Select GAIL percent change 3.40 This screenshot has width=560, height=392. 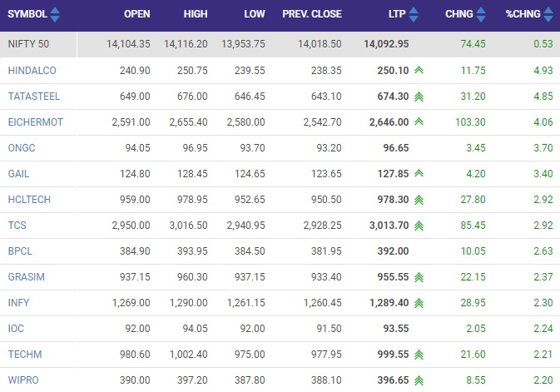click(x=543, y=174)
